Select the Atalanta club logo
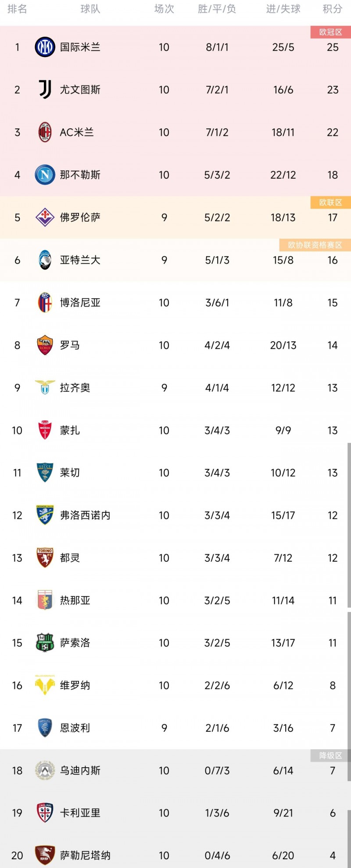This screenshot has width=351, height=868. (45, 259)
